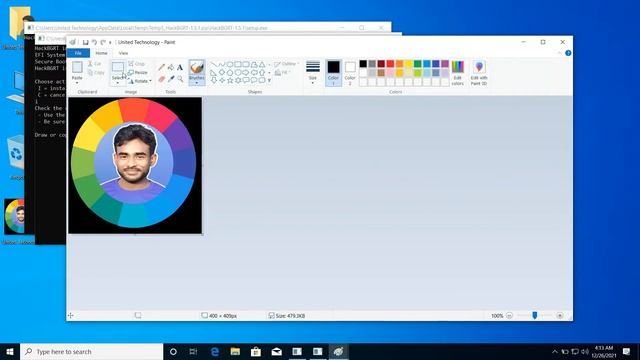Open the Windows Start menu
The width and height of the screenshot is (640, 360).
pos(10,351)
